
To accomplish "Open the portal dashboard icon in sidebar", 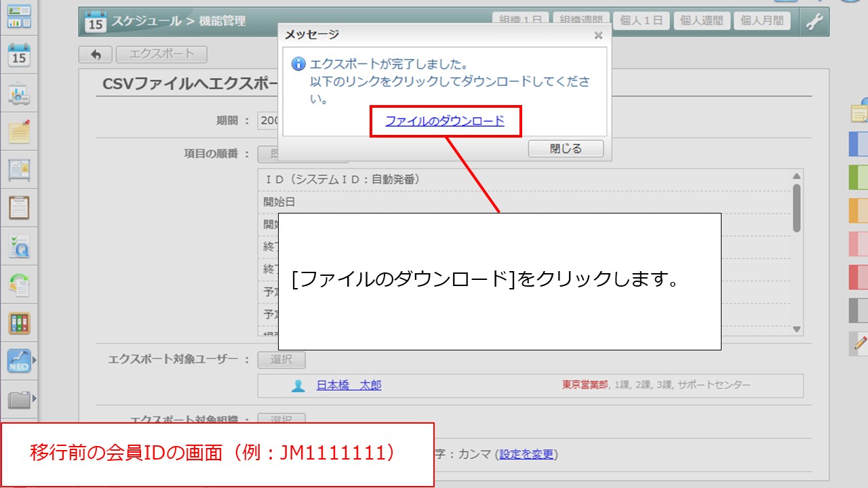I will pyautogui.click(x=19, y=16).
